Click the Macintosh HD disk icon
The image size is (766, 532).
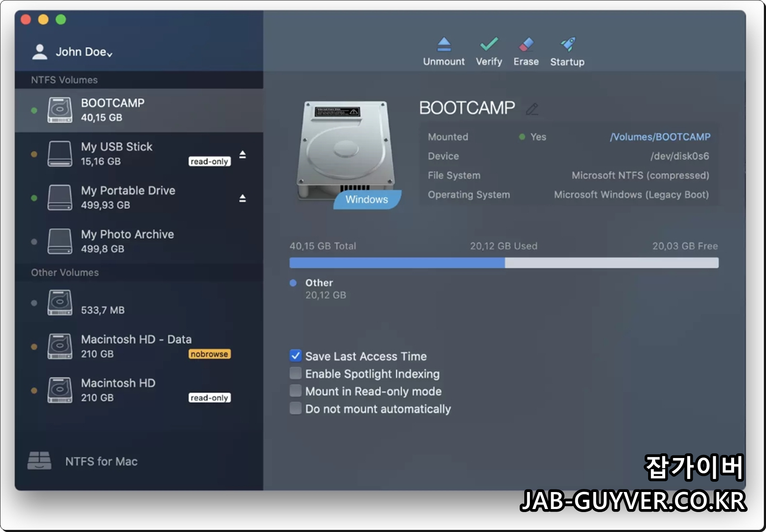point(60,390)
